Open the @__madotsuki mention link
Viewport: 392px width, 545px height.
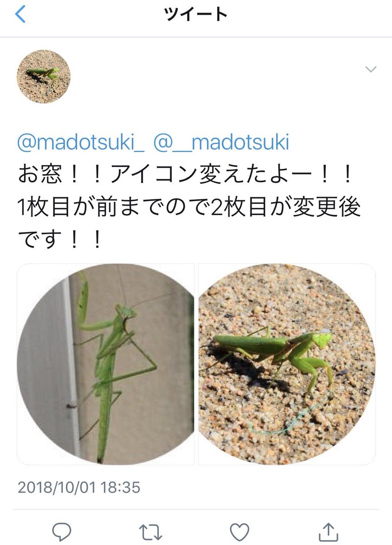(221, 143)
